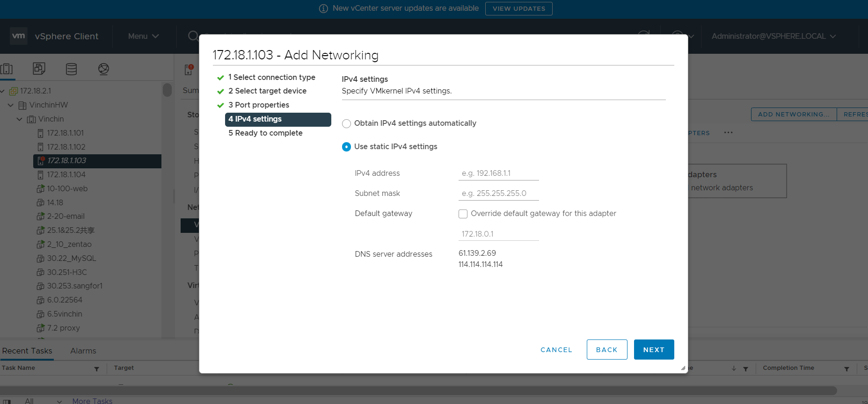Check Override default gateway for this adapter
Screen dimensions: 868x404
pos(463,214)
